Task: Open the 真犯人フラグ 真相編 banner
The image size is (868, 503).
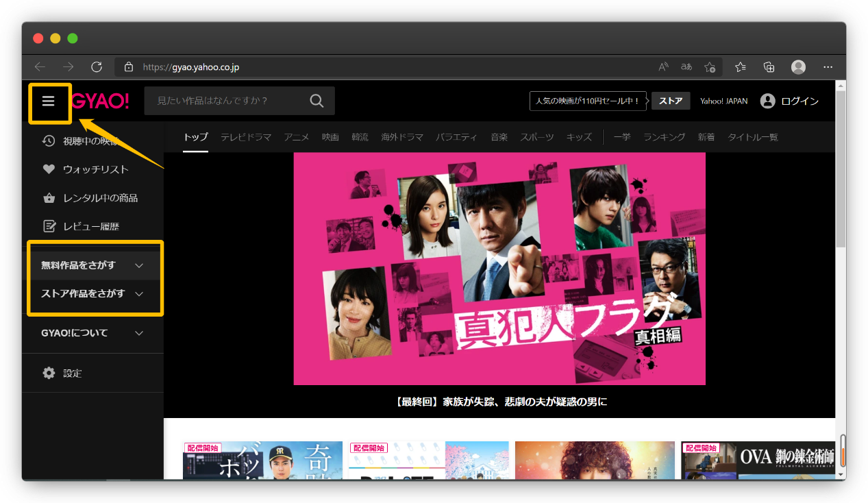Action: [499, 269]
